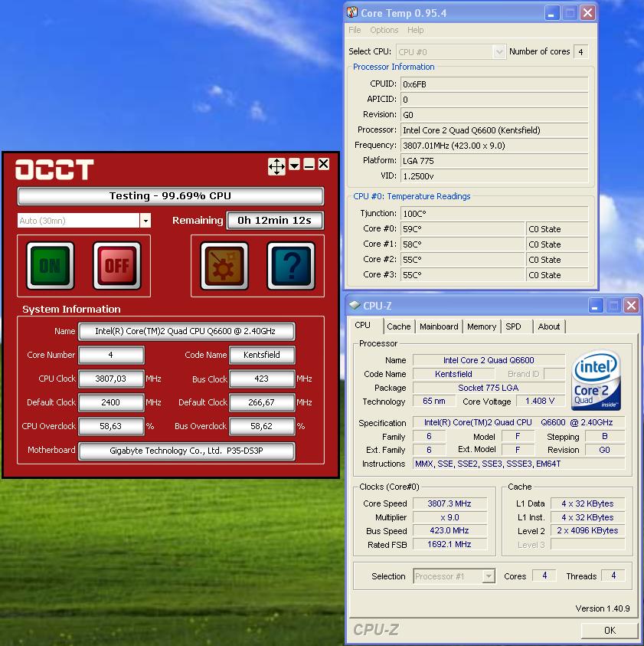The height and width of the screenshot is (646, 644).
Task: Open Core Temp File menu
Action: coord(355,30)
